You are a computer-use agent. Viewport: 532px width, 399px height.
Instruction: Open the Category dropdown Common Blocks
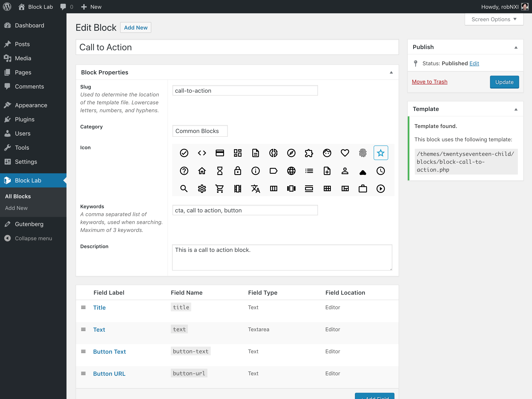click(200, 131)
